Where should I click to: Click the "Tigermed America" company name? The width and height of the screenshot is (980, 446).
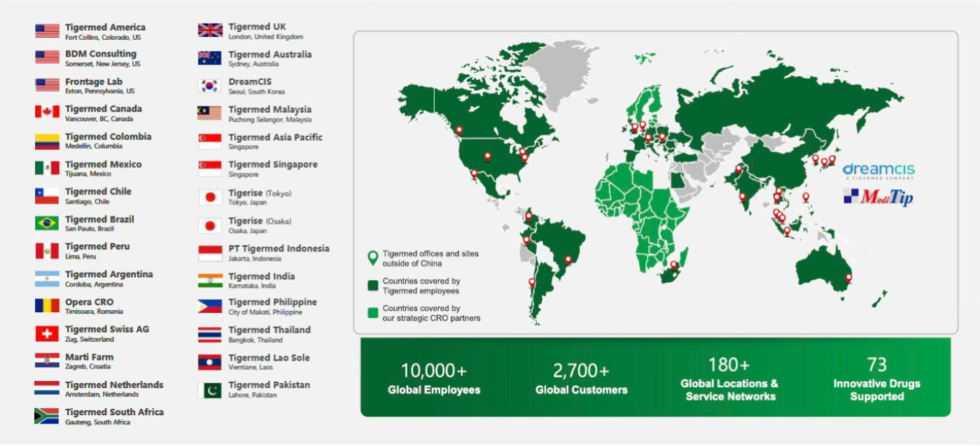[x=106, y=27]
